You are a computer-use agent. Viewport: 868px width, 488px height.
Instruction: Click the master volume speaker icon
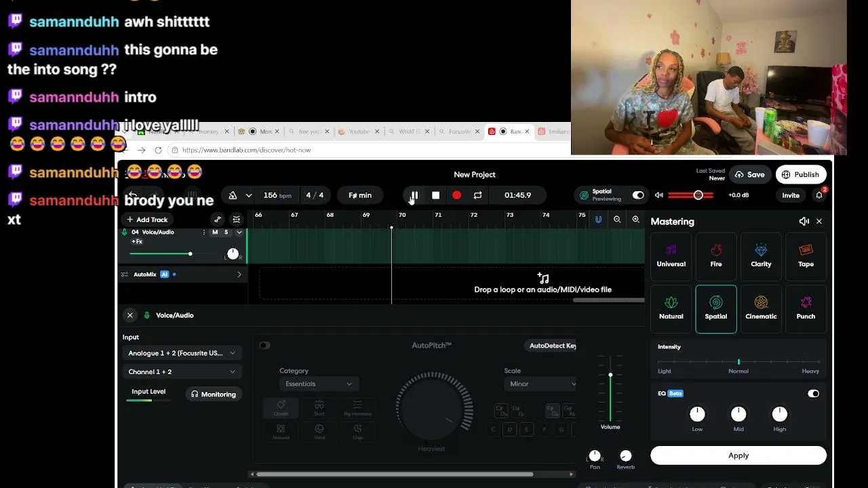(658, 195)
